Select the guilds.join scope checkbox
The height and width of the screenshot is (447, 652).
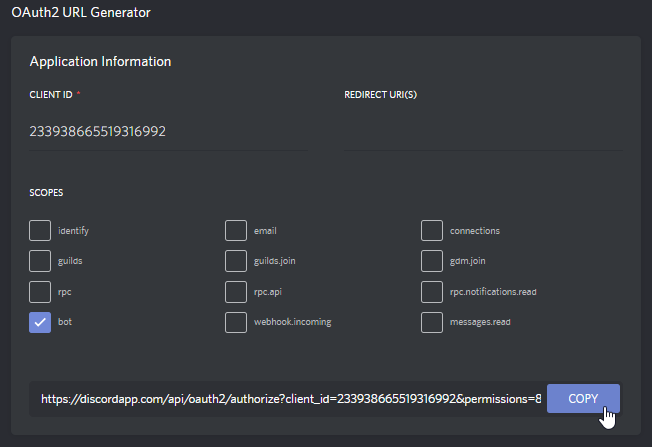(236, 261)
